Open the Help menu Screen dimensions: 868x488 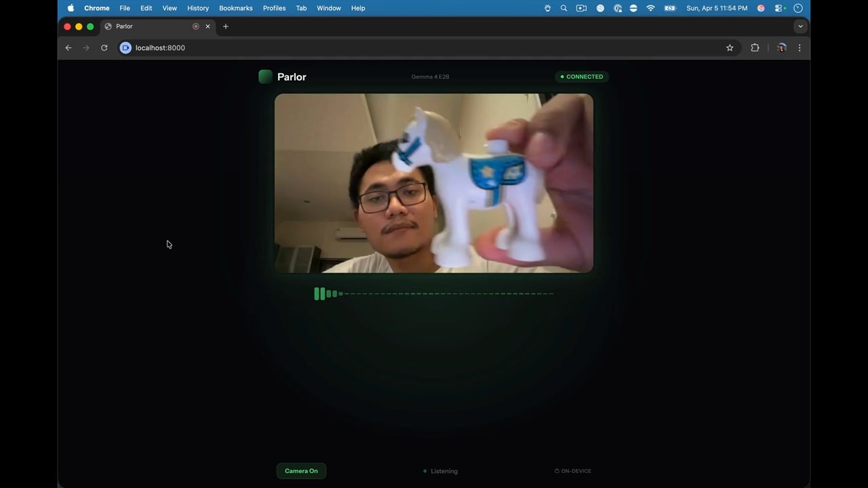[358, 8]
